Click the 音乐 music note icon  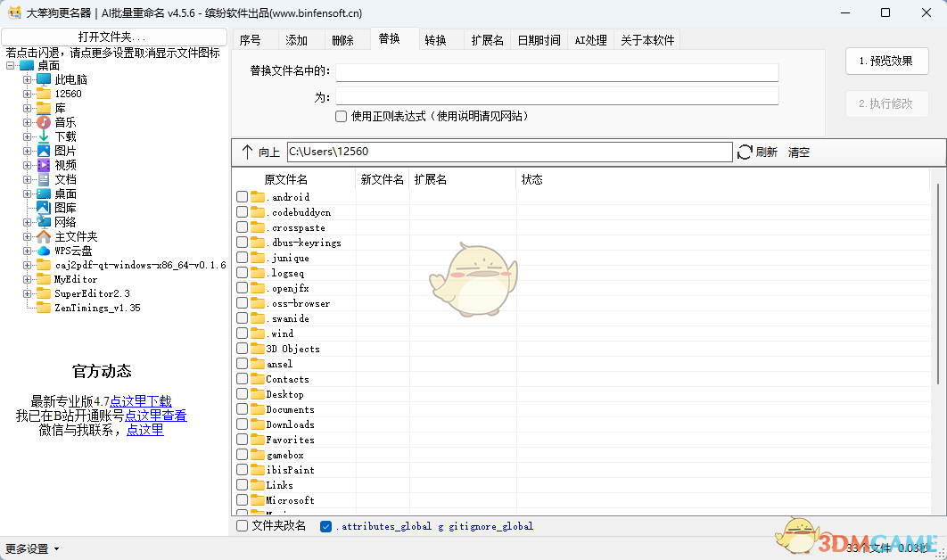(43, 121)
